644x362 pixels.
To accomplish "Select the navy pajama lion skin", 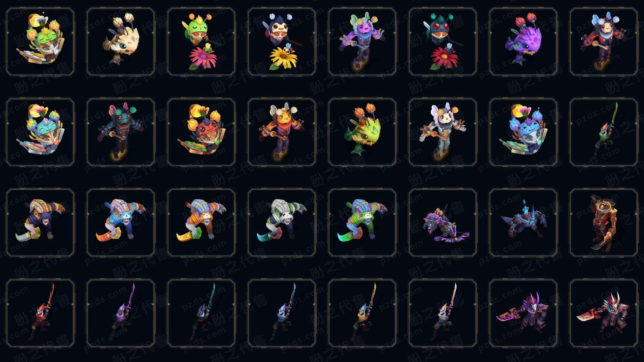I will coord(40,223).
